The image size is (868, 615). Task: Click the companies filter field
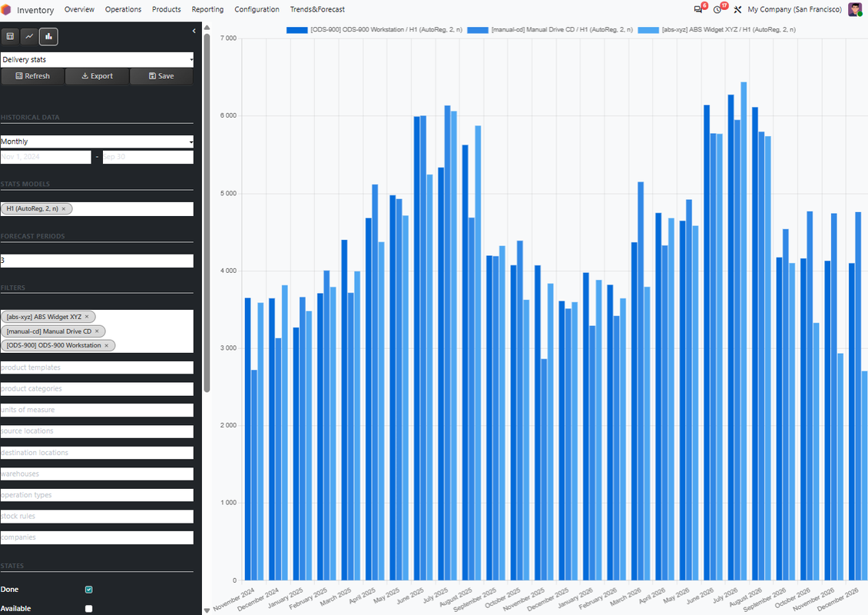[97, 537]
